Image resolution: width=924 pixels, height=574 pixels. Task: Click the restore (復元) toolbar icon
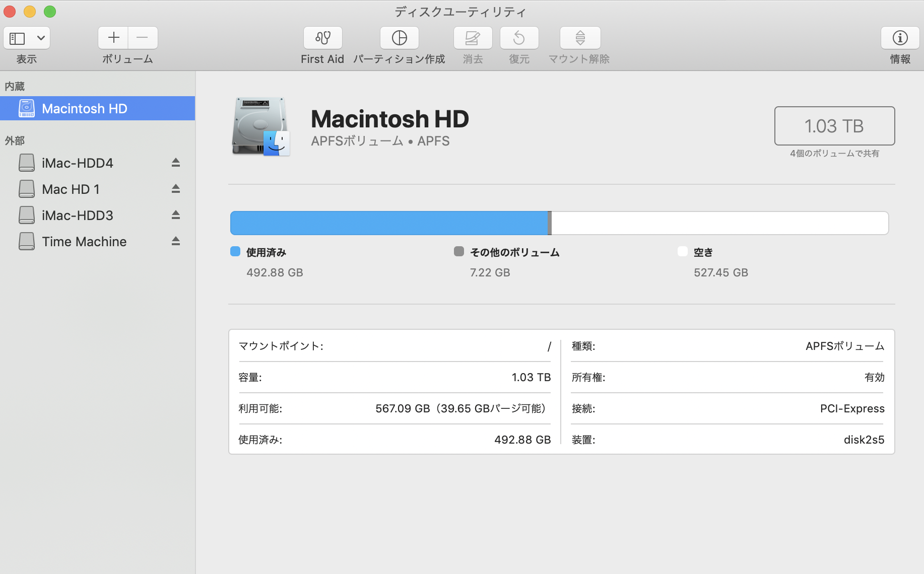click(x=519, y=38)
